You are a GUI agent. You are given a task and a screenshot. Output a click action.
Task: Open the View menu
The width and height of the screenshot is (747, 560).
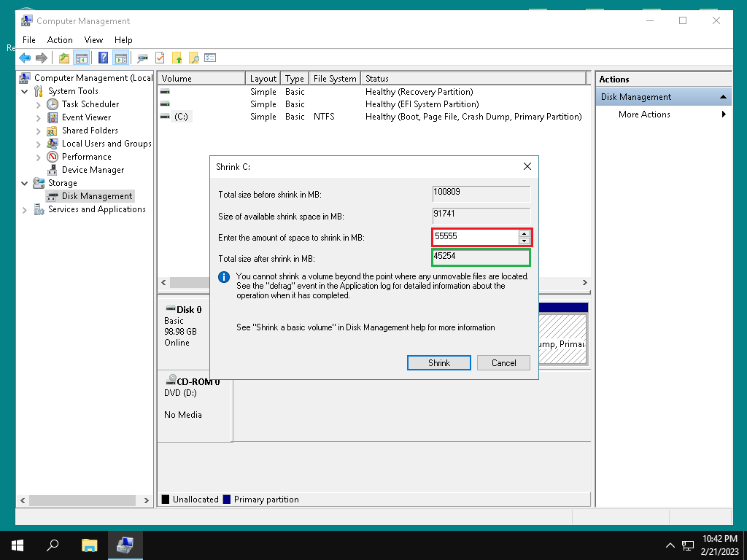[x=93, y=40]
